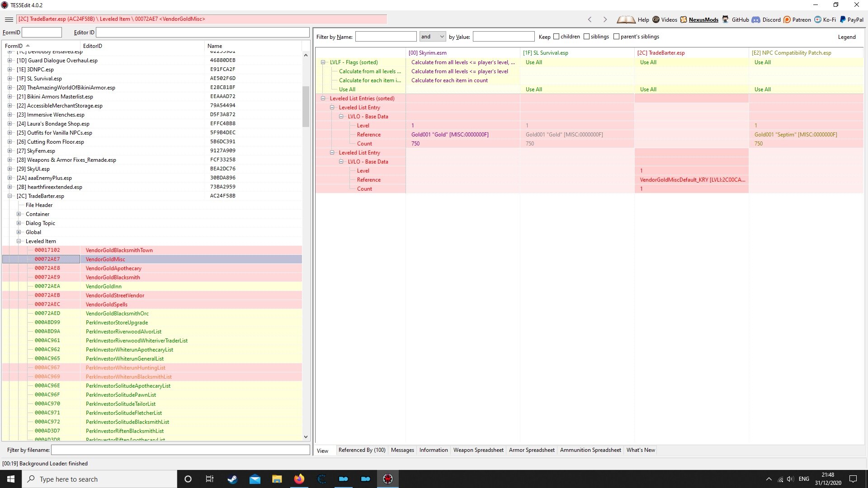The width and height of the screenshot is (868, 488).
Task: Open Mail app from the taskbar
Action: (x=255, y=479)
